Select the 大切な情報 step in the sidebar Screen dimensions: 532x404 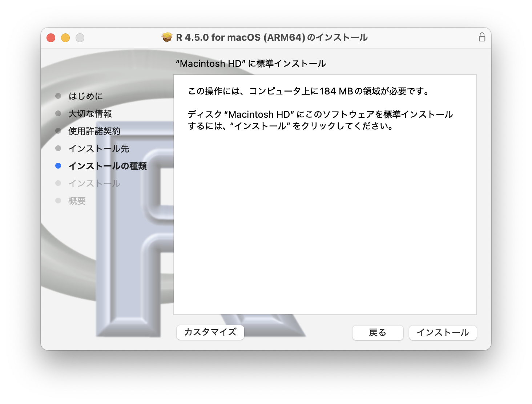(90, 113)
